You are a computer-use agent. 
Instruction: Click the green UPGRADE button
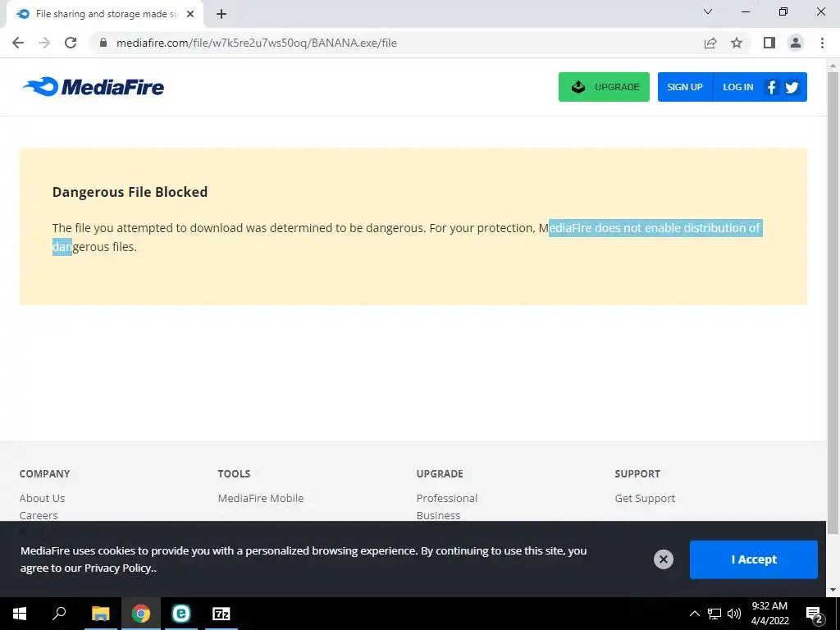click(x=604, y=87)
